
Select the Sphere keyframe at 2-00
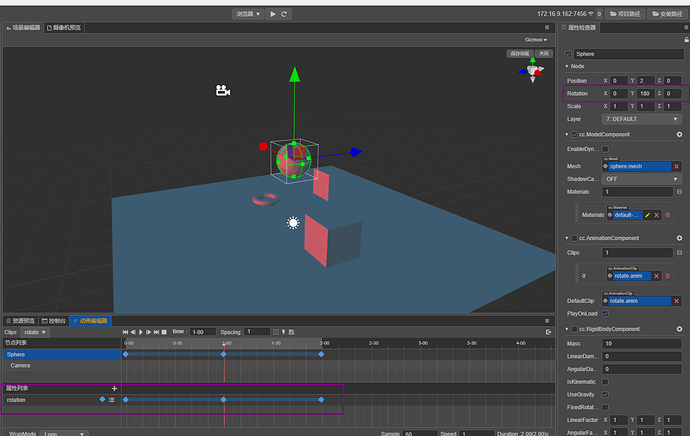coord(321,354)
